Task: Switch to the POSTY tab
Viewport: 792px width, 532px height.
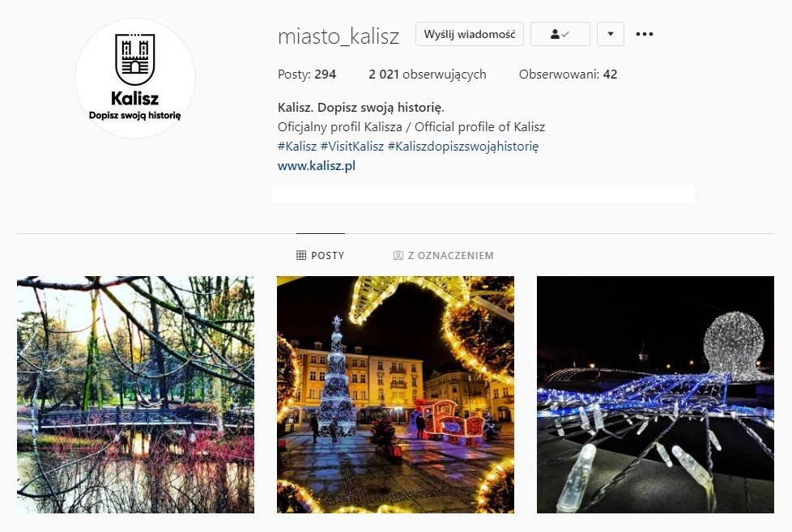Action: point(320,255)
